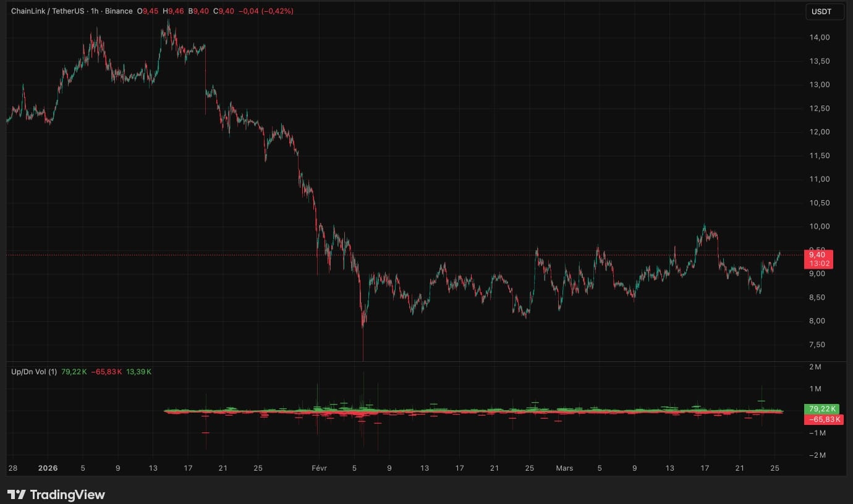This screenshot has width=853, height=504.
Task: Click the −2 M volume scale label
Action: click(817, 455)
